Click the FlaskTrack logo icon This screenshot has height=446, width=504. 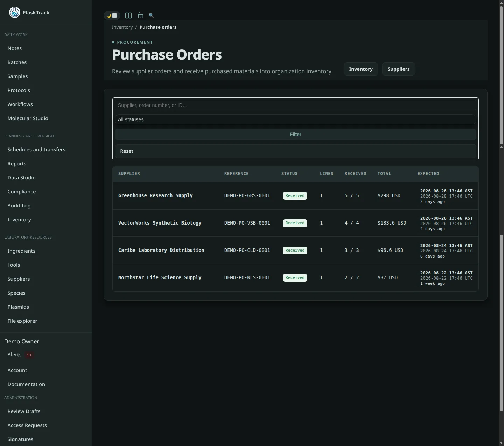tap(14, 12)
